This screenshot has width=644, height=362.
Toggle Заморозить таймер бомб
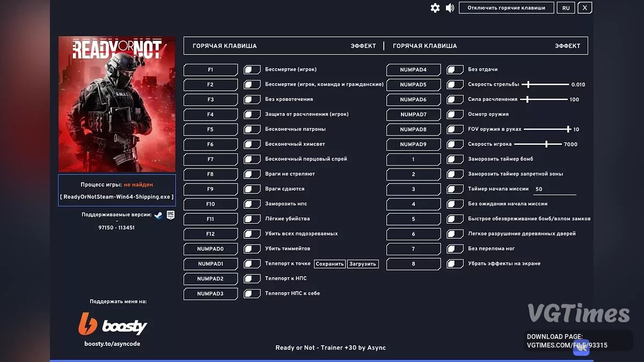pyautogui.click(x=455, y=159)
